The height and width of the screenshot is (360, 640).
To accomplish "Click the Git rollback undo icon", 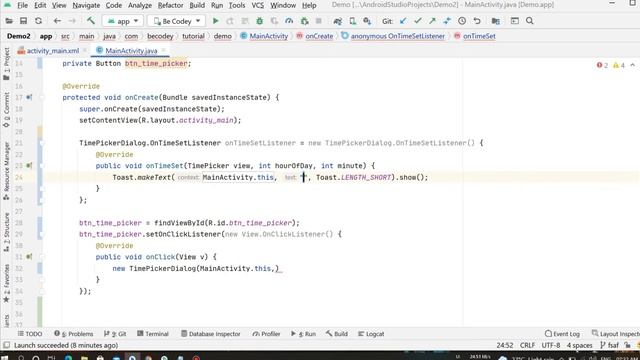I will click(x=477, y=21).
